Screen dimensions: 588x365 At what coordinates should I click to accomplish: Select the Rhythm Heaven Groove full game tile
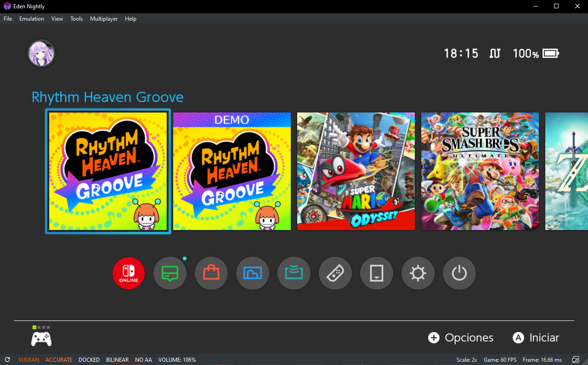click(x=108, y=171)
